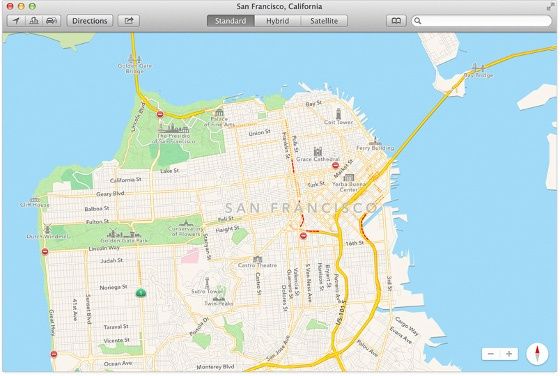Click the Taraval St street label
This screenshot has height=376, width=560.
[116, 326]
